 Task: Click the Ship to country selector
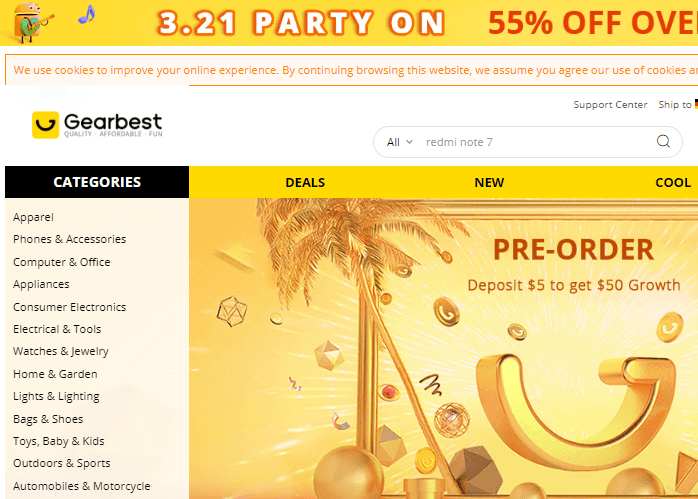click(x=678, y=105)
